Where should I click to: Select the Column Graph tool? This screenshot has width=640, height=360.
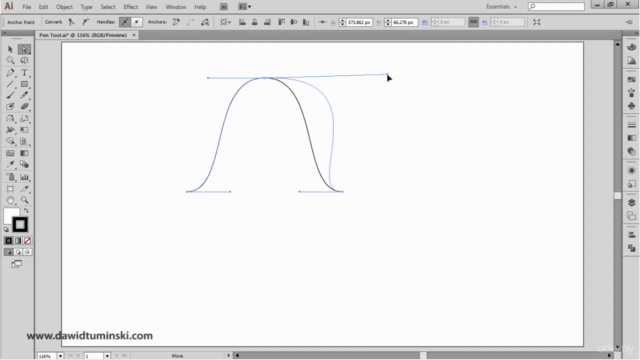(x=24, y=177)
